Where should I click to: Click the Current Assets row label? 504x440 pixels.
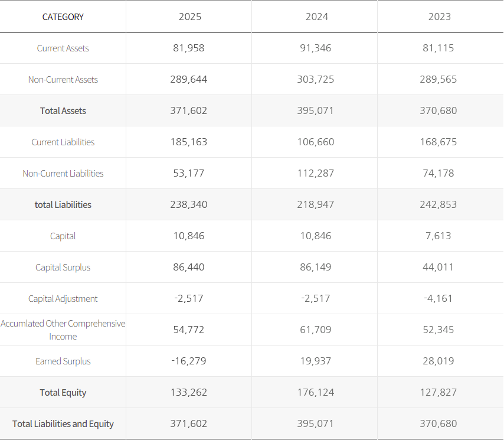point(63,48)
